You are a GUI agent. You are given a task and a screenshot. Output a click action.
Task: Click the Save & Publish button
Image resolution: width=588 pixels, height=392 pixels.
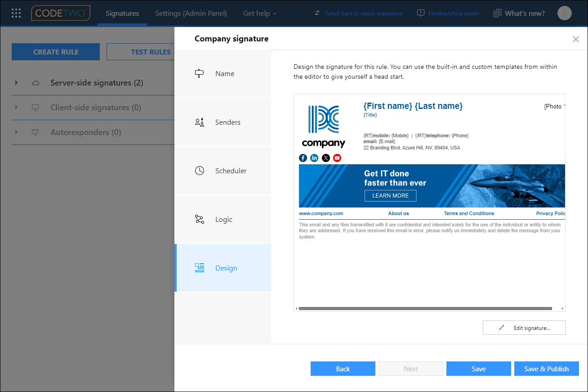pos(546,369)
